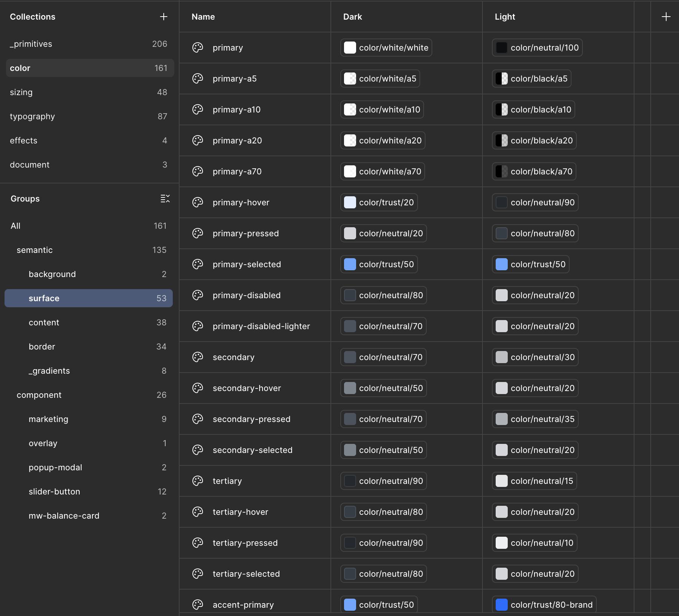Open the document collection
This screenshot has width=679, height=616.
(x=90, y=165)
